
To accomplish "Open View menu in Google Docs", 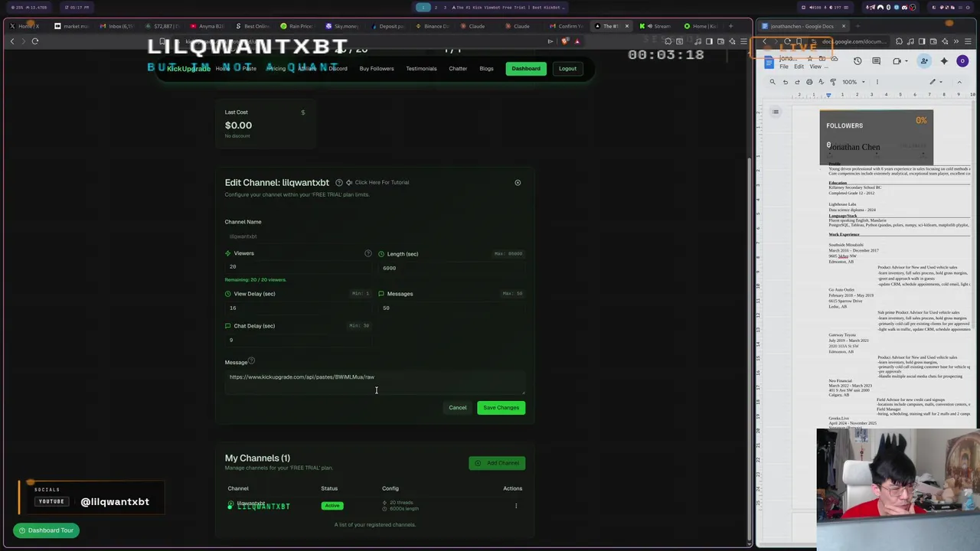I will [815, 67].
